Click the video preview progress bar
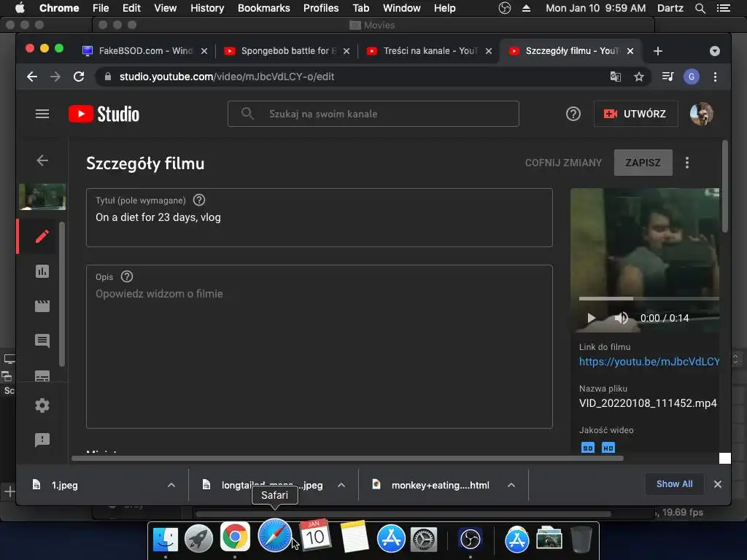 tap(649, 298)
